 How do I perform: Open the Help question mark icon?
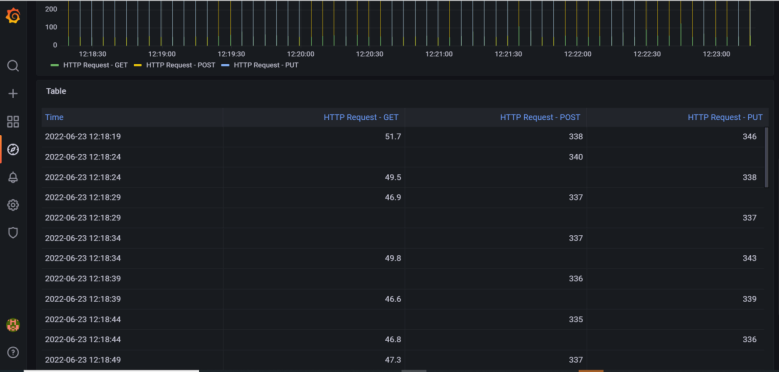pyautogui.click(x=13, y=352)
